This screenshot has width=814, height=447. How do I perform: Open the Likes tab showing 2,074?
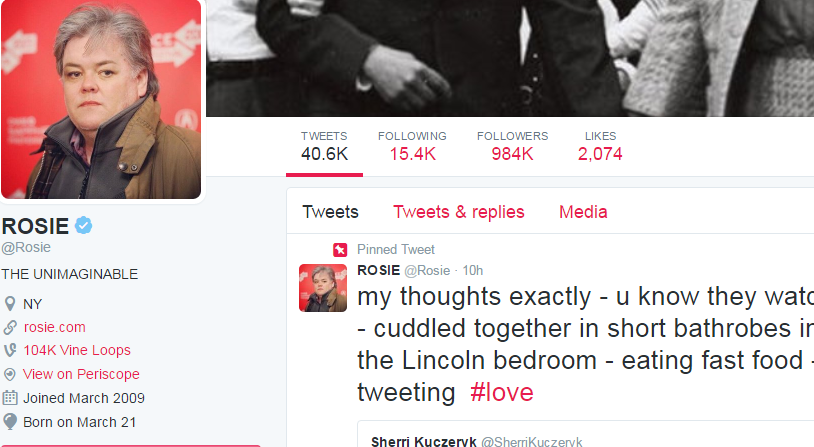coord(600,147)
